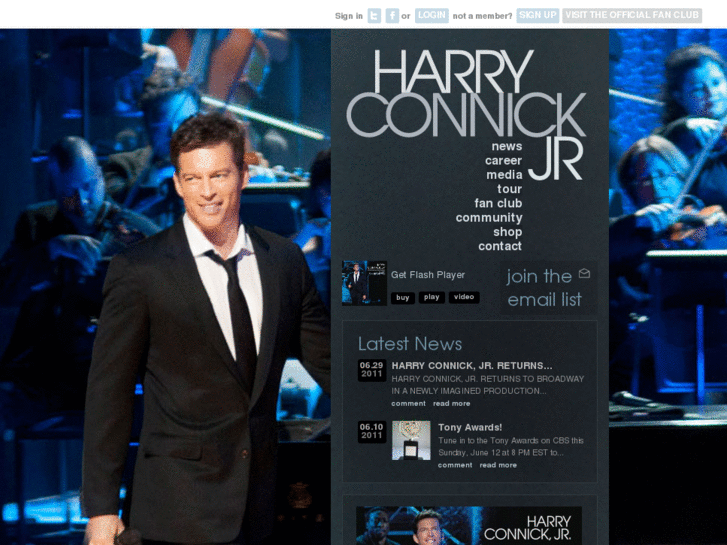Screen dimensions: 727x545
Task: Click the play button in the player
Action: click(x=432, y=297)
